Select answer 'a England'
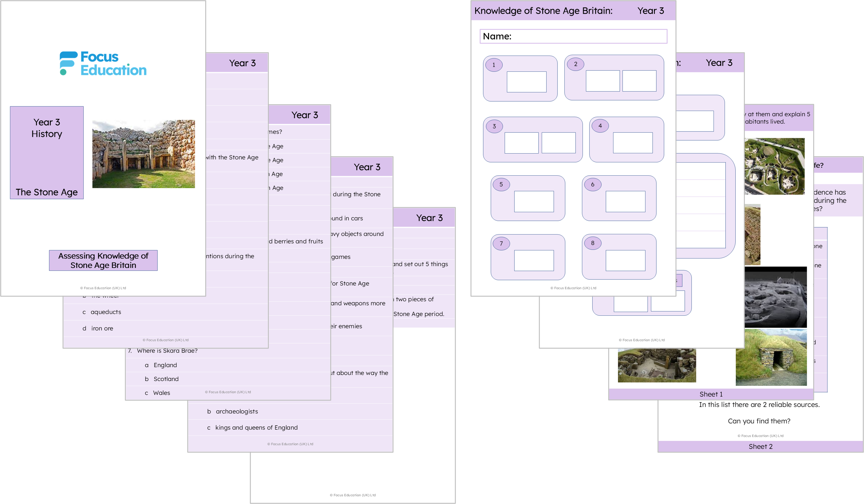 tap(161, 365)
